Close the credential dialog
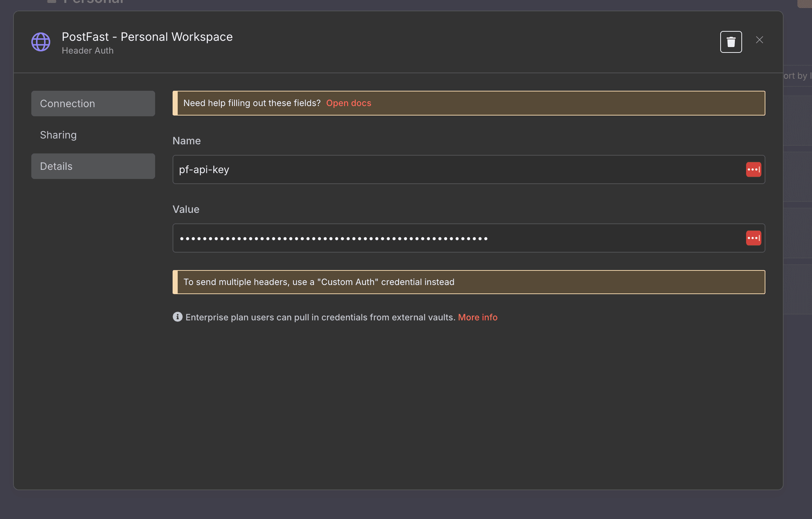812x519 pixels. (759, 40)
